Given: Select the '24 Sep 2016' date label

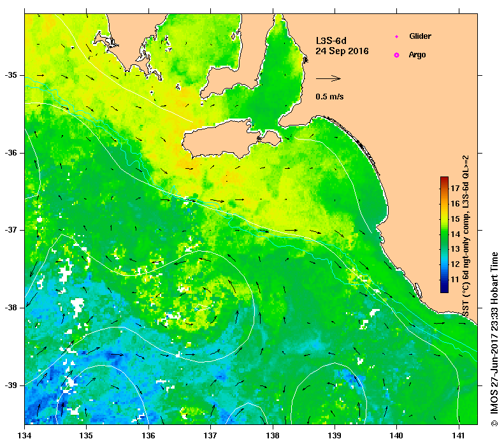Looking at the screenshot, I should (342, 51).
